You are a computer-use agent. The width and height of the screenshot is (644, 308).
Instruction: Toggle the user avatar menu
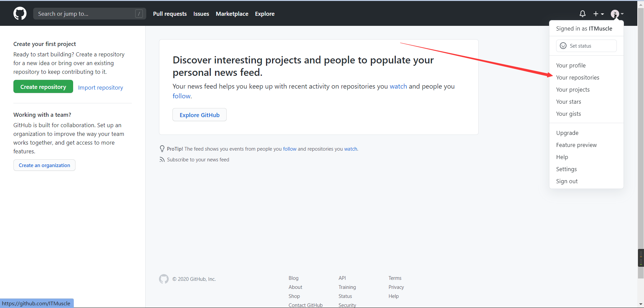coord(616,14)
